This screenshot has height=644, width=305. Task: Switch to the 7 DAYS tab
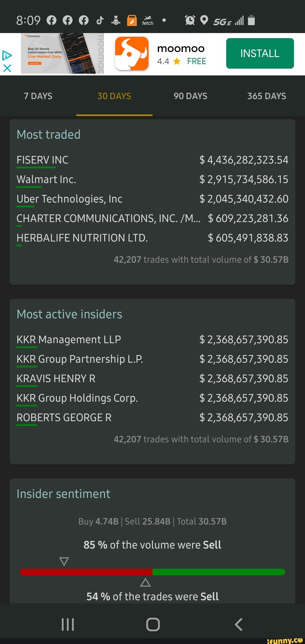coord(38,96)
